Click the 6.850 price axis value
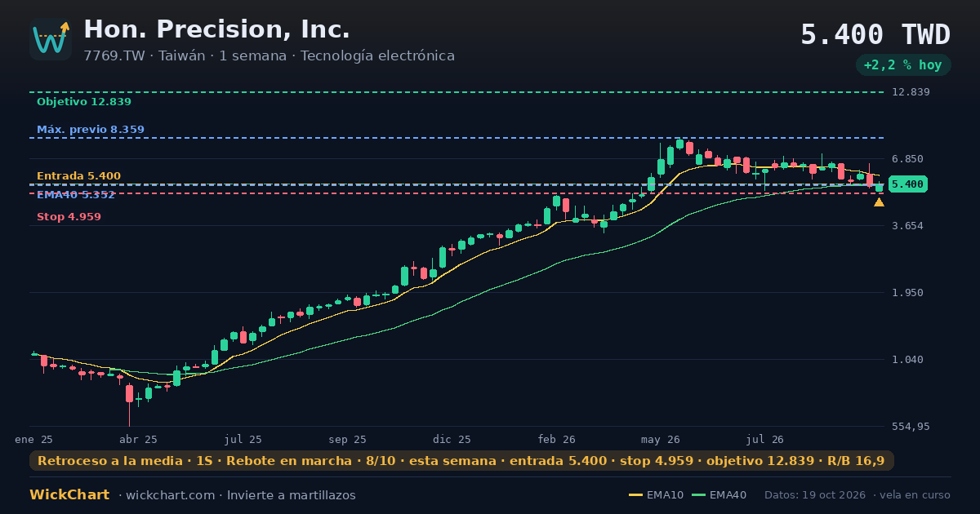980x514 pixels. tap(907, 159)
